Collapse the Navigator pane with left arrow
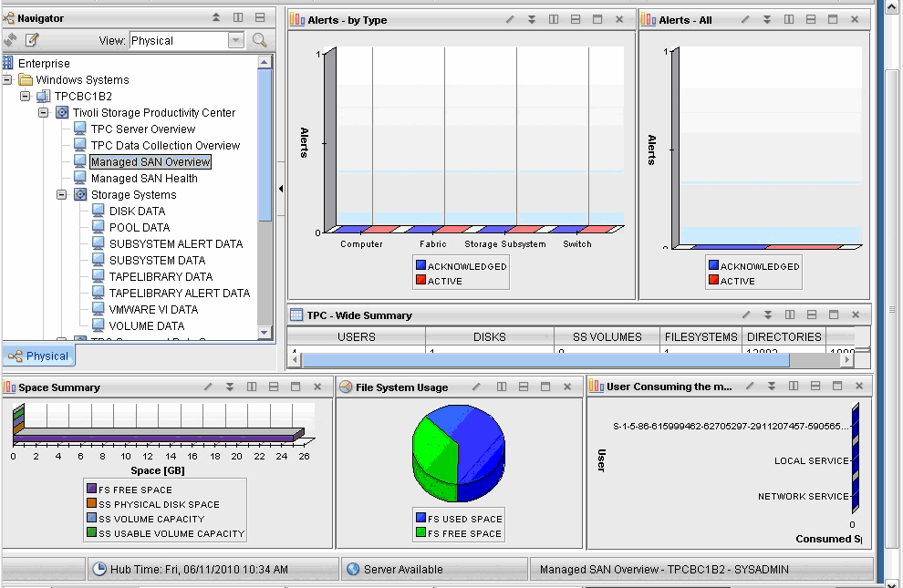This screenshot has height=588, width=903. coord(281,188)
